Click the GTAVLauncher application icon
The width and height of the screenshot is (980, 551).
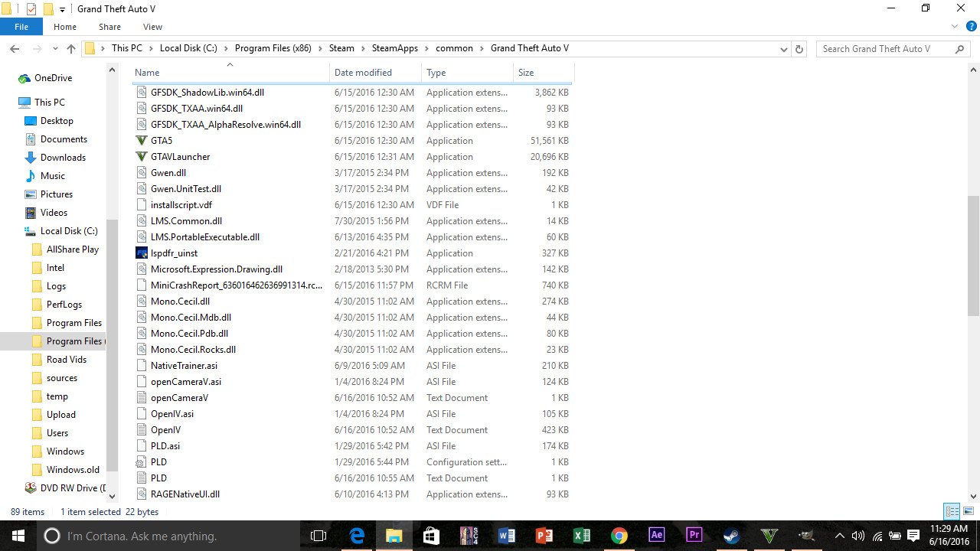click(141, 157)
